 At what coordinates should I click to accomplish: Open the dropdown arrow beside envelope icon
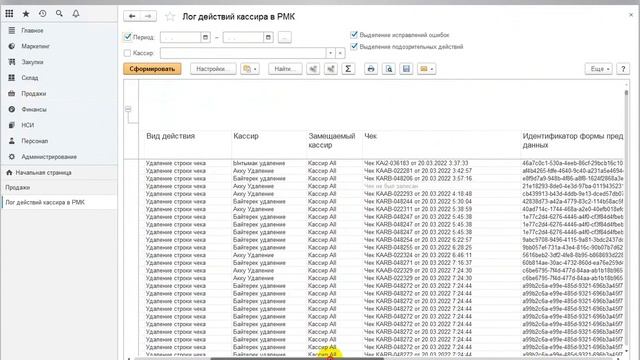click(432, 69)
